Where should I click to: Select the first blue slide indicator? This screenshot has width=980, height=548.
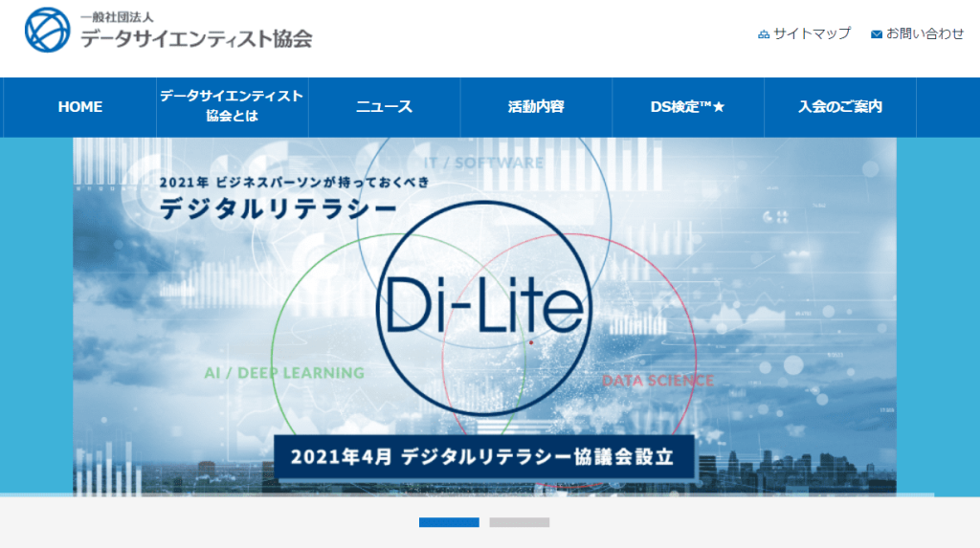pos(449,522)
